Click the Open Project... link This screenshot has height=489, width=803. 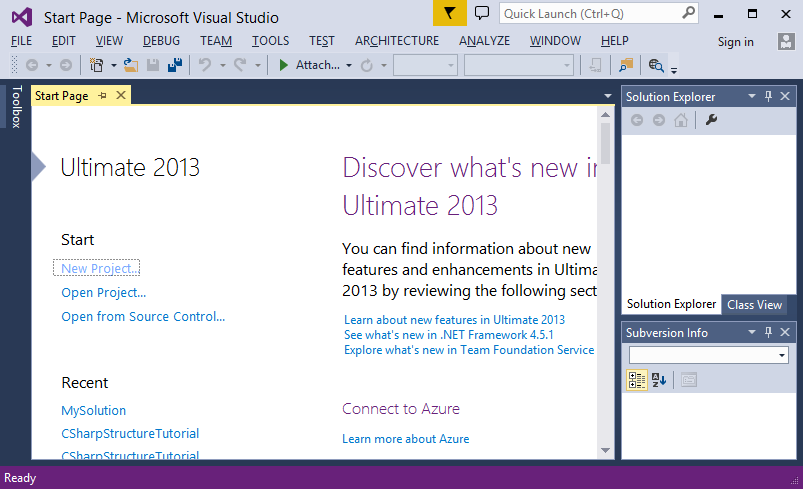pyautogui.click(x=103, y=292)
